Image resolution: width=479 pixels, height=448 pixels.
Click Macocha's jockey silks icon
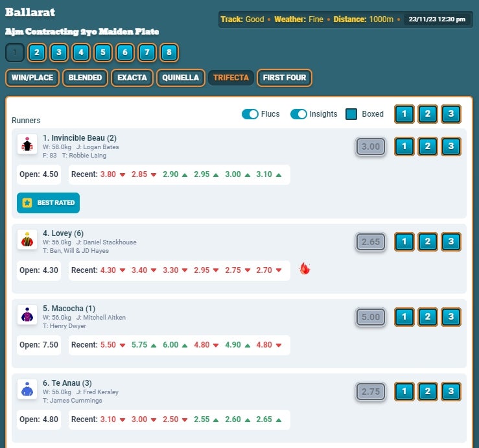[x=27, y=314]
